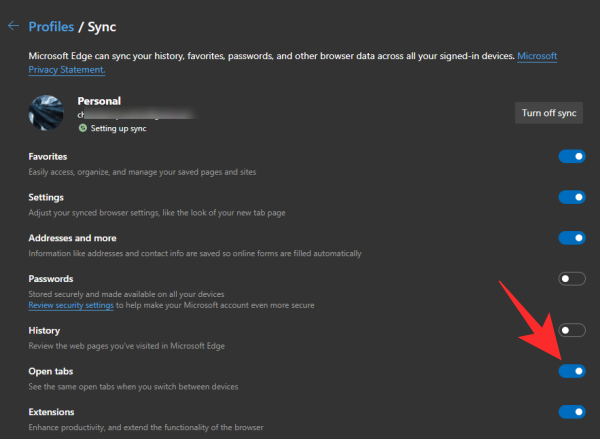Click the Open tabs setting label

click(51, 371)
